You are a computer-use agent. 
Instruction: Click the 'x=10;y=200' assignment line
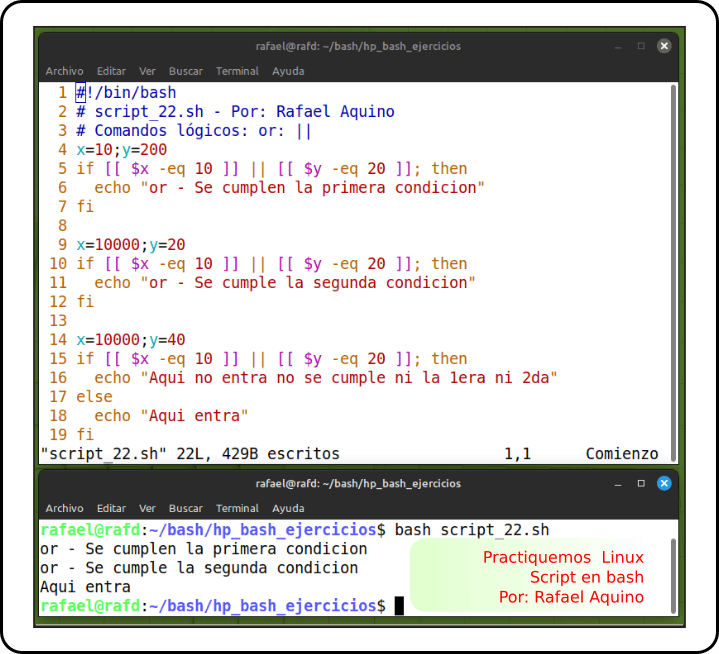tap(122, 150)
